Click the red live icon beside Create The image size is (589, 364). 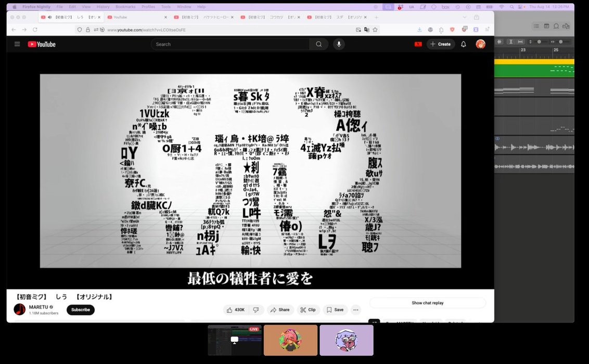(418, 44)
